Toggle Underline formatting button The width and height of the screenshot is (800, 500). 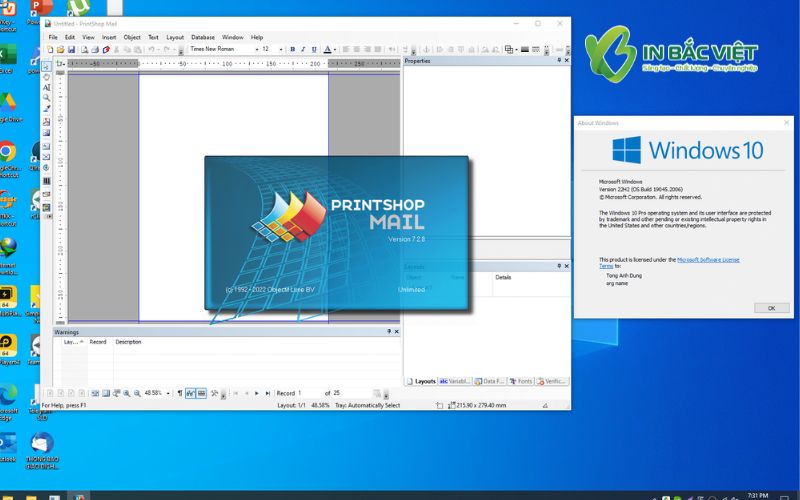(x=314, y=49)
